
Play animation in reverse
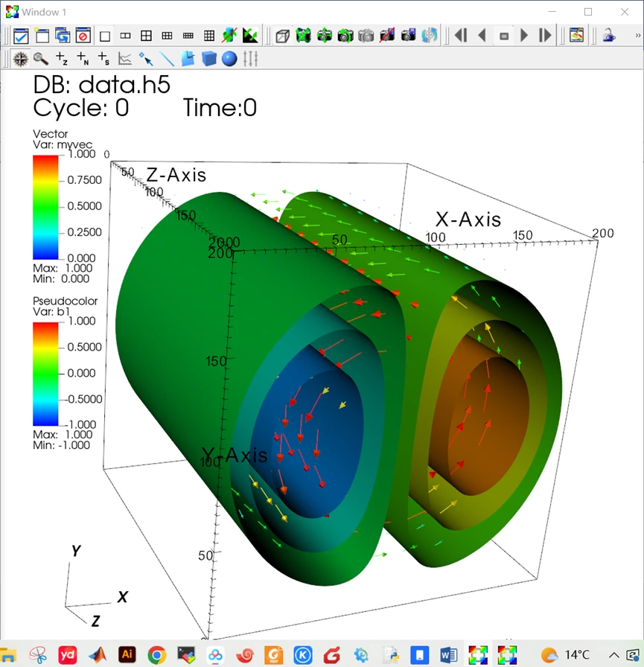[x=482, y=35]
